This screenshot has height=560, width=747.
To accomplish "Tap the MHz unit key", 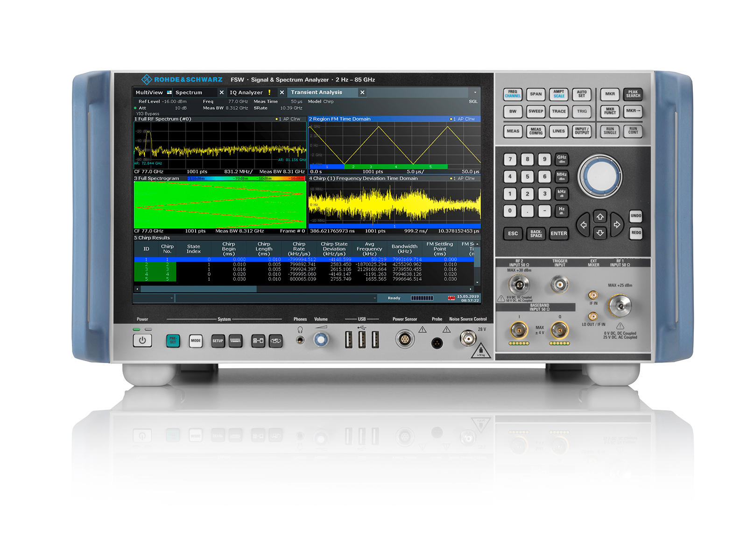I will click(562, 176).
